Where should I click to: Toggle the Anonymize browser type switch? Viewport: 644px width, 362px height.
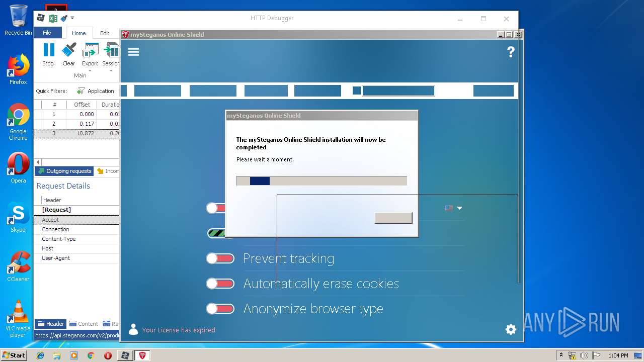click(x=220, y=309)
